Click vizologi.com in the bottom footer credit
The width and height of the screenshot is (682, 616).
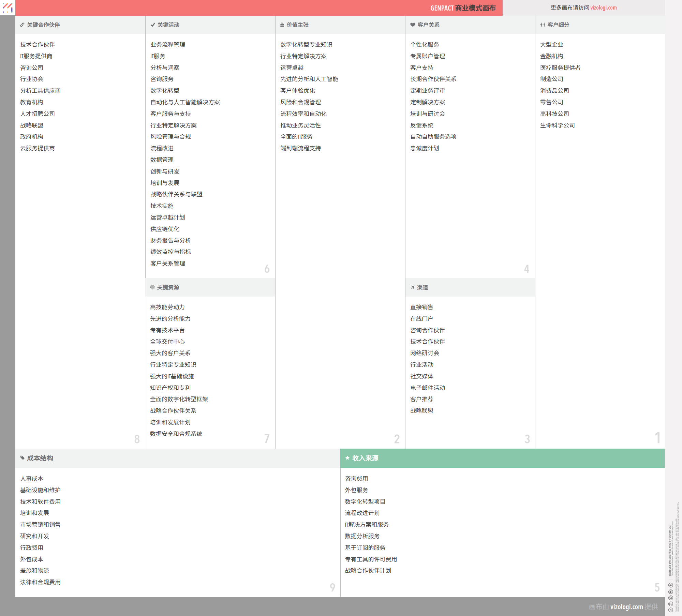click(626, 607)
